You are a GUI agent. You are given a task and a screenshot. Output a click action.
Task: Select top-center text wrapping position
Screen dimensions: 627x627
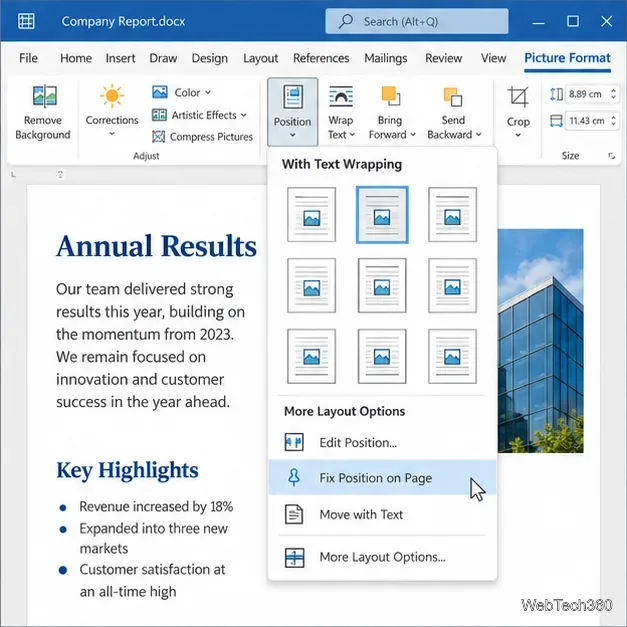coord(382,215)
